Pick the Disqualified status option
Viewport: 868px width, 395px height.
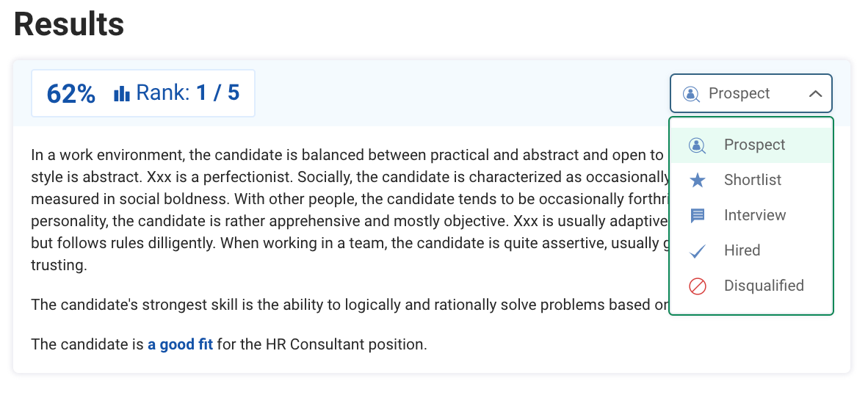tap(763, 286)
